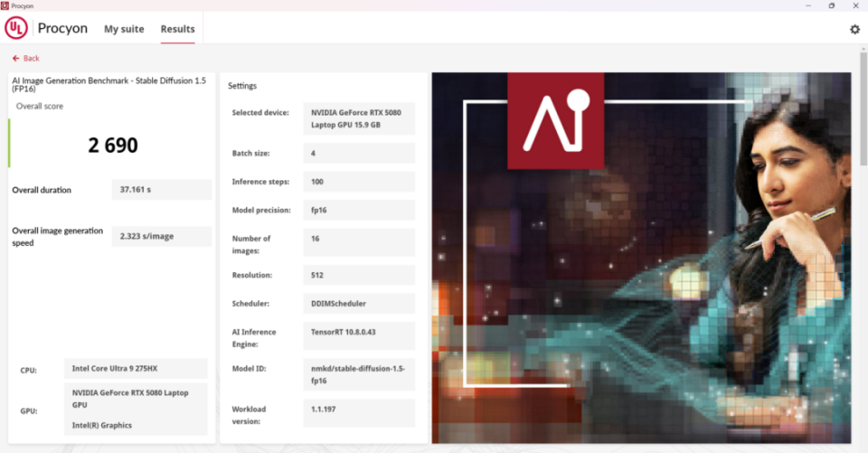Click the Intel Core Ultra 9 275HX field
Screen dimensions: 868x453
pos(136,368)
